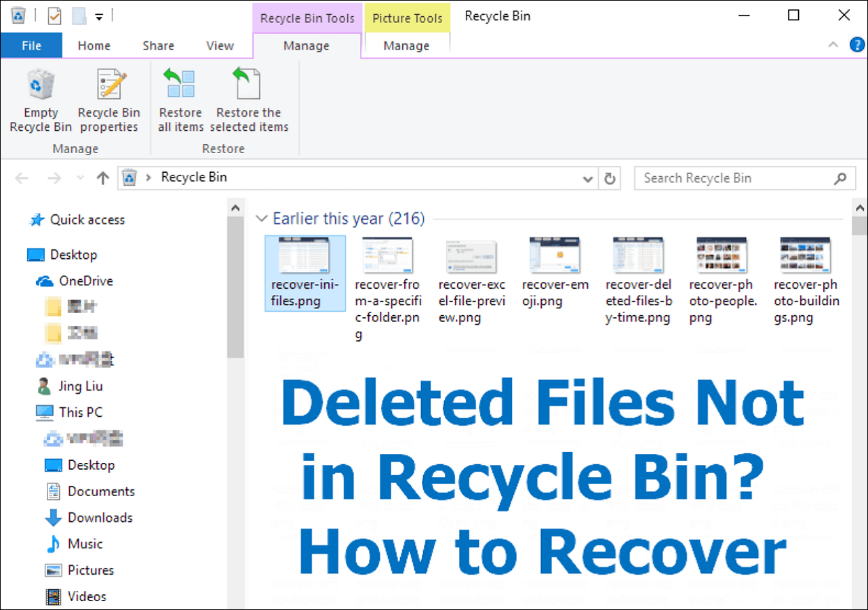Click Restore all items
The image size is (868, 610).
tap(180, 101)
